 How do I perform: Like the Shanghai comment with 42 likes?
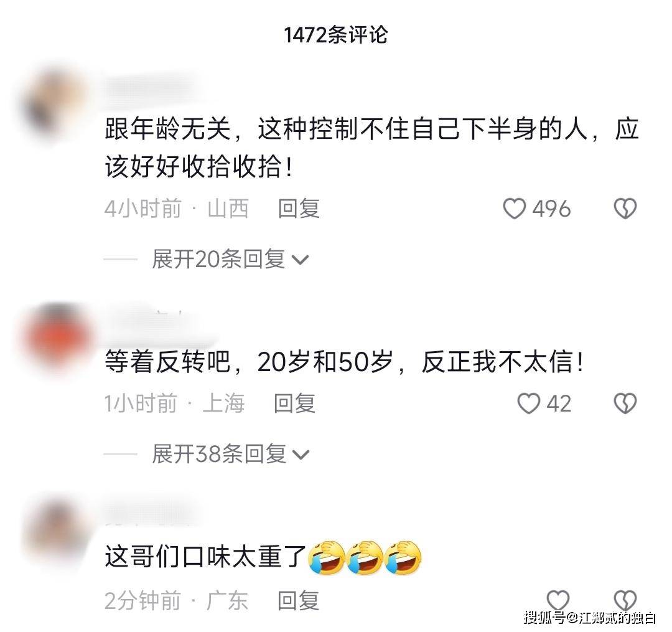pyautogui.click(x=528, y=403)
